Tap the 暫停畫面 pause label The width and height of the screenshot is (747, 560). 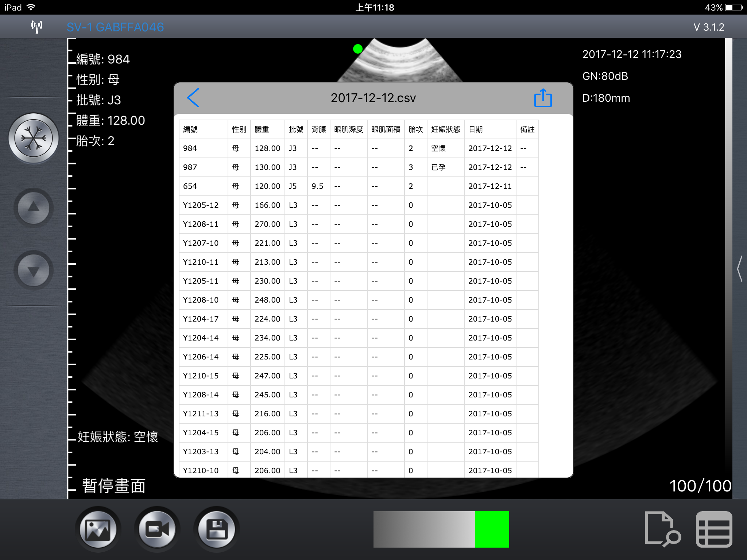pyautogui.click(x=114, y=486)
